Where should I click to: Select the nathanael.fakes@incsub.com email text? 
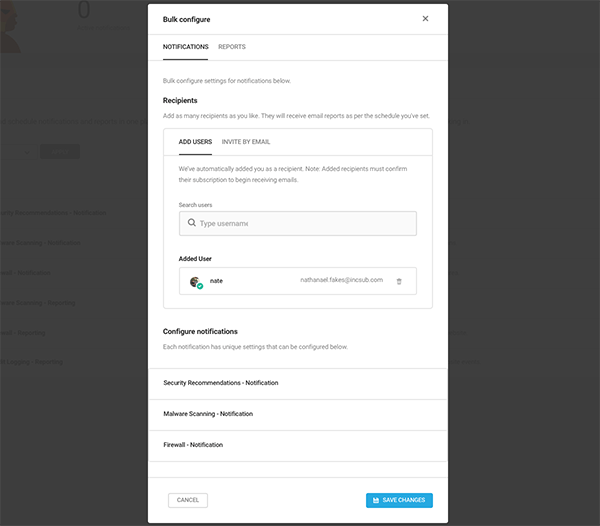click(341, 280)
